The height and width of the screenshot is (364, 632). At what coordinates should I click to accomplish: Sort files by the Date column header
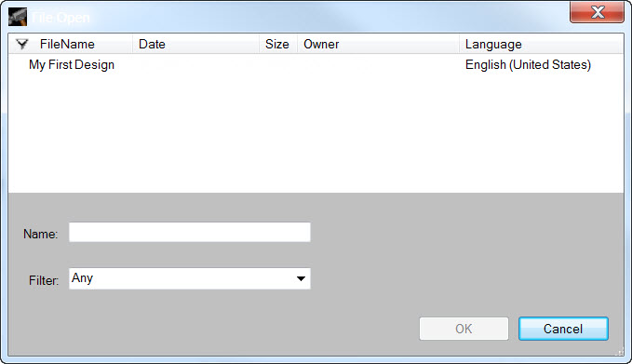pos(152,44)
